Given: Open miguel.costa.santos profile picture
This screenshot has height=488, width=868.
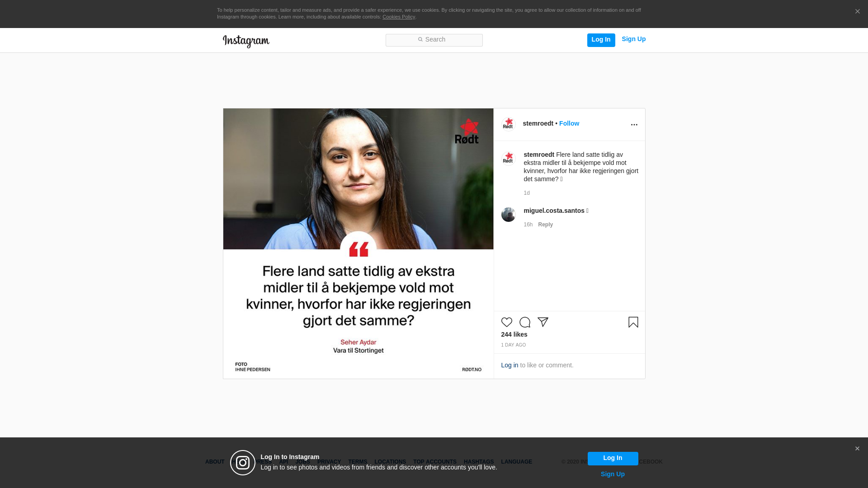Looking at the screenshot, I should pos(508,215).
